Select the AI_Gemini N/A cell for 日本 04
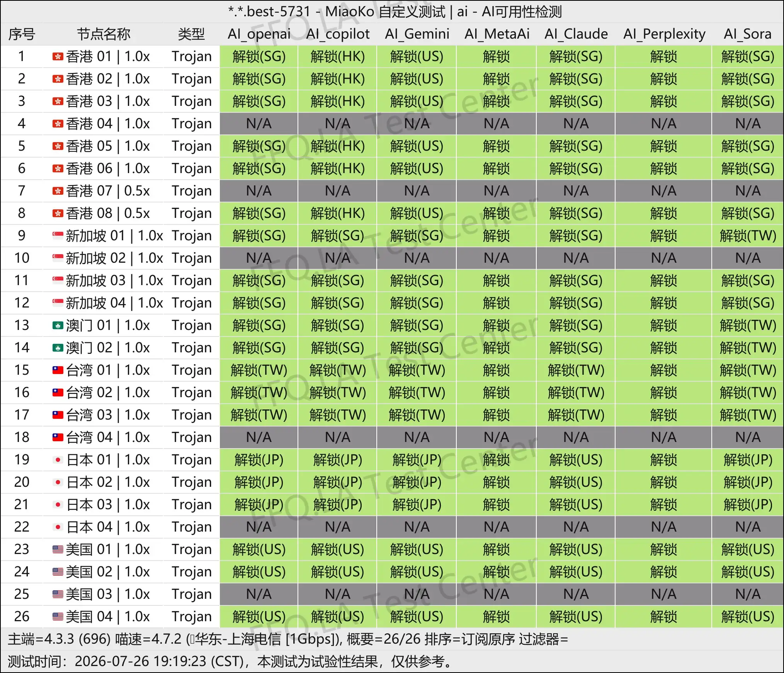Screen dimensions: 784x673 tap(417, 527)
